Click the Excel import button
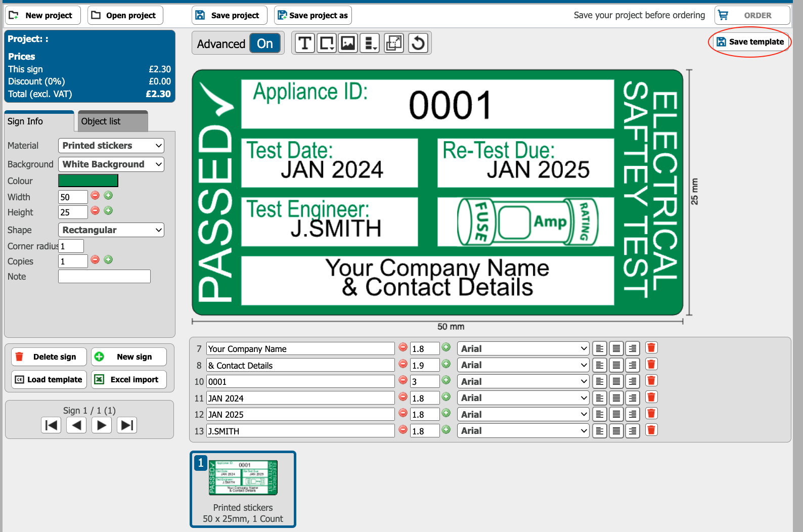The image size is (803, 532). (x=129, y=379)
